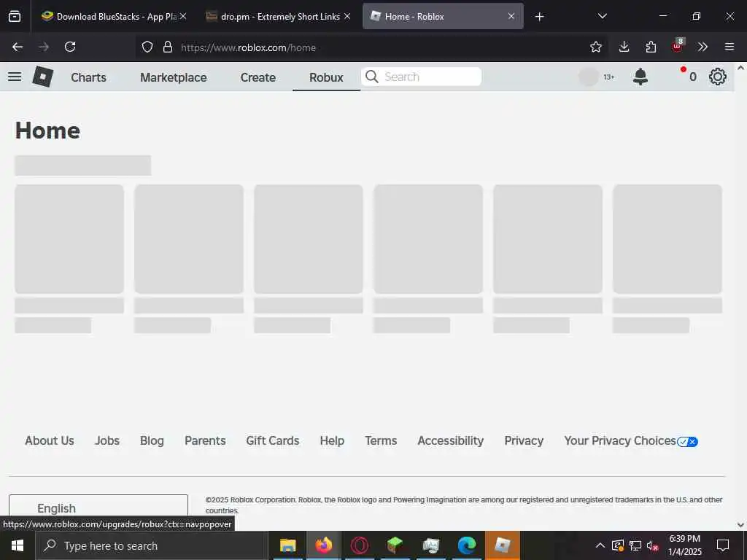Open the Accessibility footer link
The image size is (747, 560).
coord(451,441)
